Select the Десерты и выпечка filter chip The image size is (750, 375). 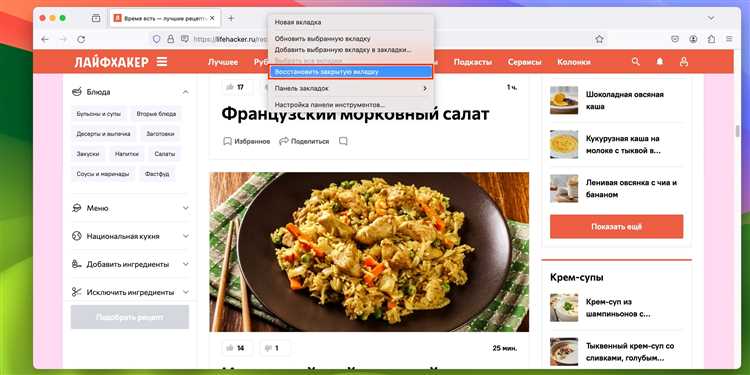click(x=103, y=134)
